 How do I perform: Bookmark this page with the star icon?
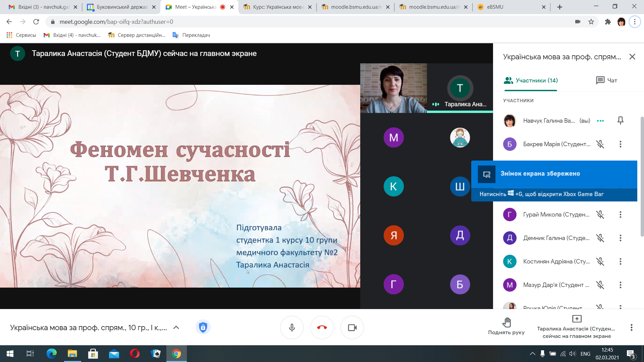pos(591,22)
